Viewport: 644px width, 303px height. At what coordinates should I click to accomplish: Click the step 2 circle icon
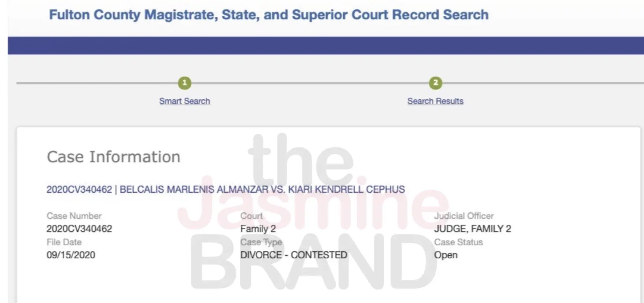tap(436, 83)
